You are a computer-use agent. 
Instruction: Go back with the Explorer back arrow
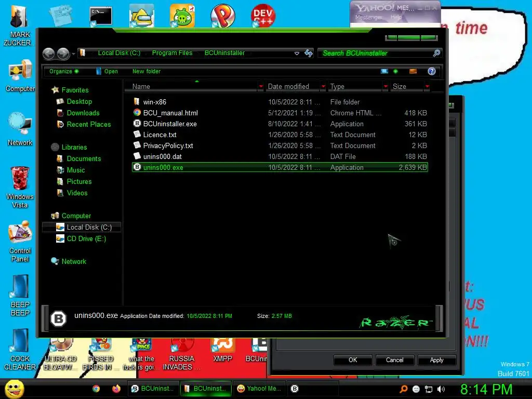[48, 54]
